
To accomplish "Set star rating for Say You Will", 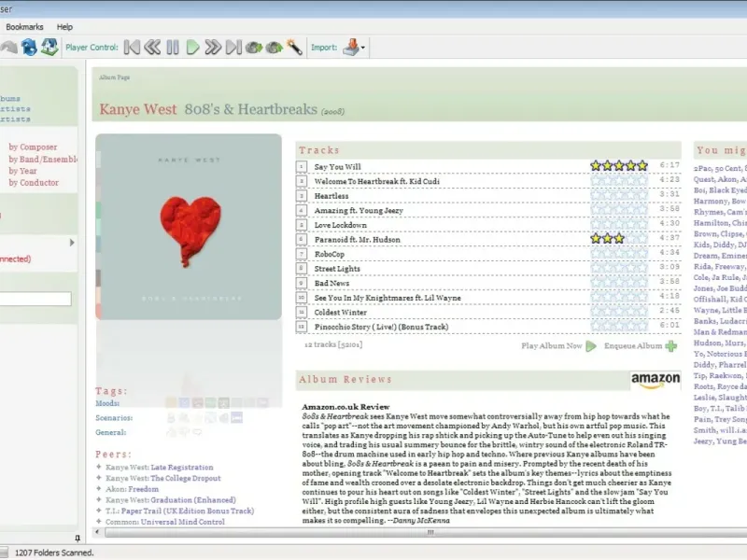I will pos(619,166).
